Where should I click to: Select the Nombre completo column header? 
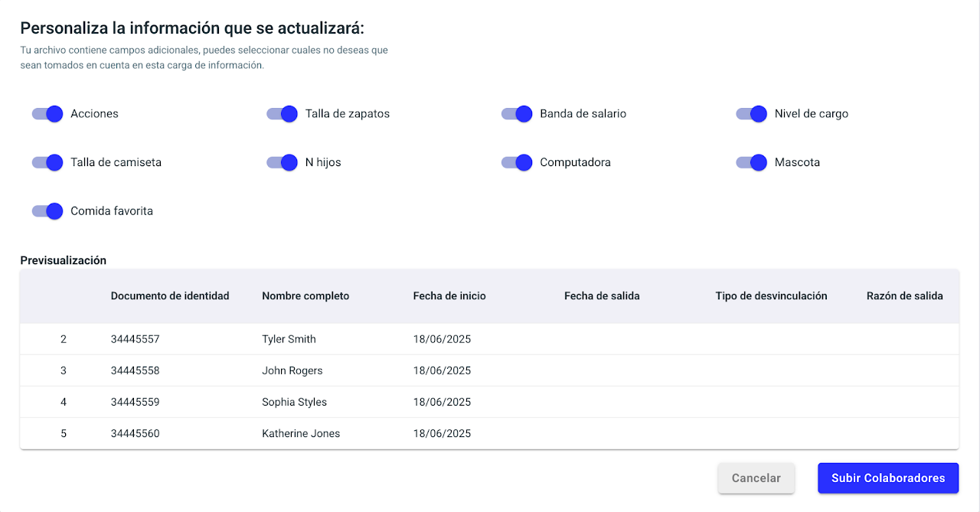click(x=305, y=296)
